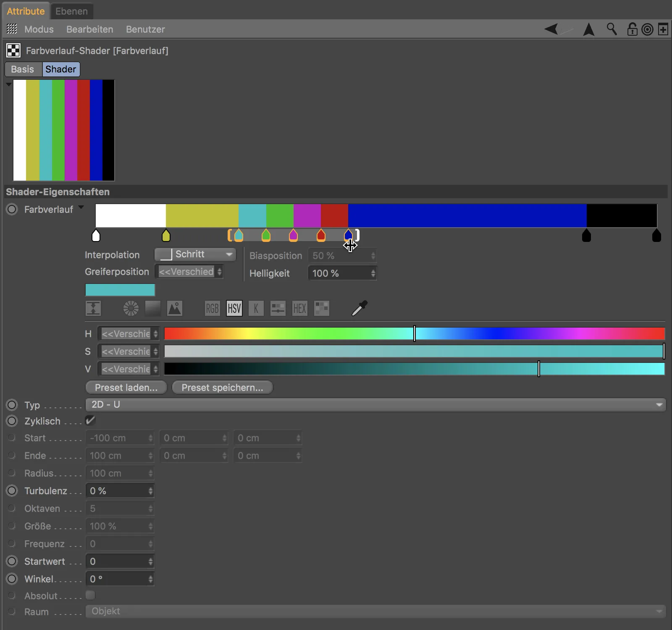
Task: Select the magenta gradient knot
Action: tap(293, 236)
